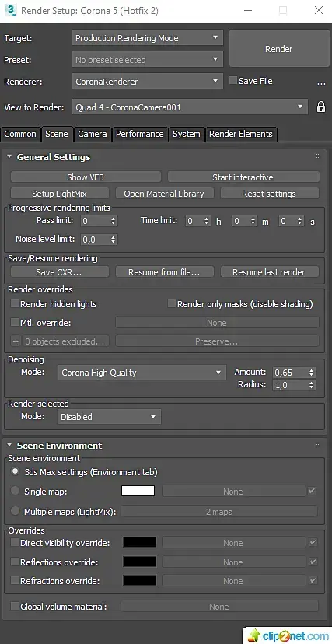The width and height of the screenshot is (332, 644).
Task: Enable the Save File checkbox
Action: 233,81
